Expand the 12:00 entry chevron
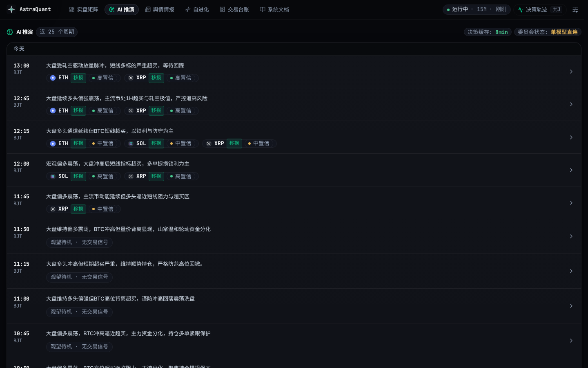Screen dimensions: 588x368 [x=571, y=170]
